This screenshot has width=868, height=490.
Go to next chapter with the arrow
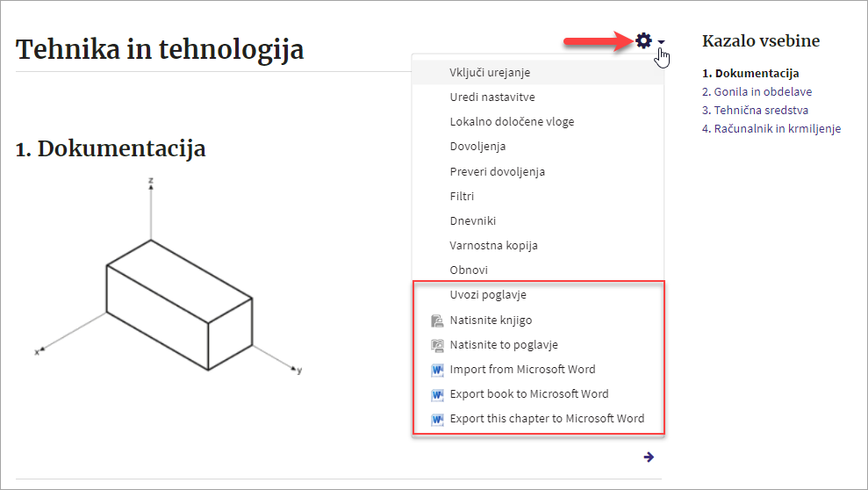[x=649, y=457]
